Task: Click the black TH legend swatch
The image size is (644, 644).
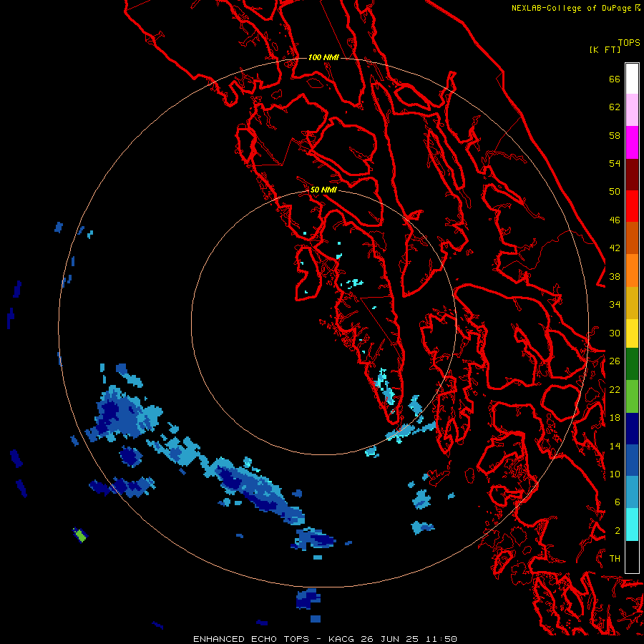Action: point(632,557)
